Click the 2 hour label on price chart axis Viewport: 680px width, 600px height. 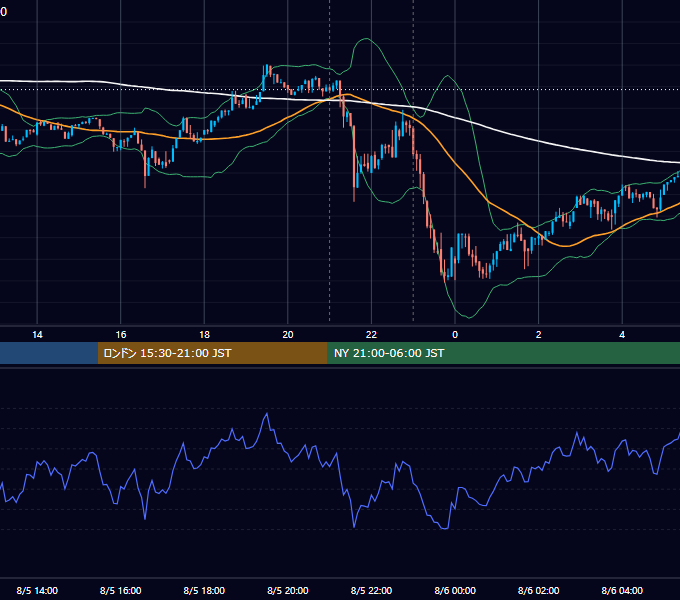[x=539, y=335]
